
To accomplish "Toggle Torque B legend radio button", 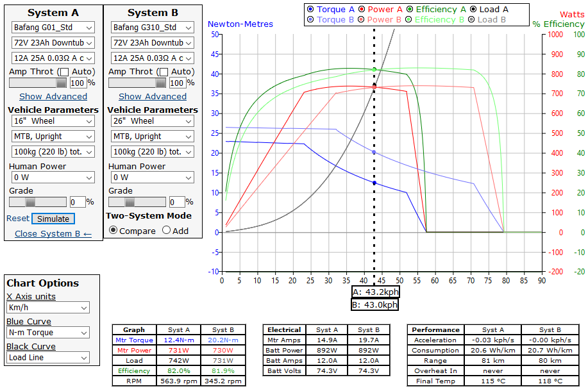I will (310, 19).
